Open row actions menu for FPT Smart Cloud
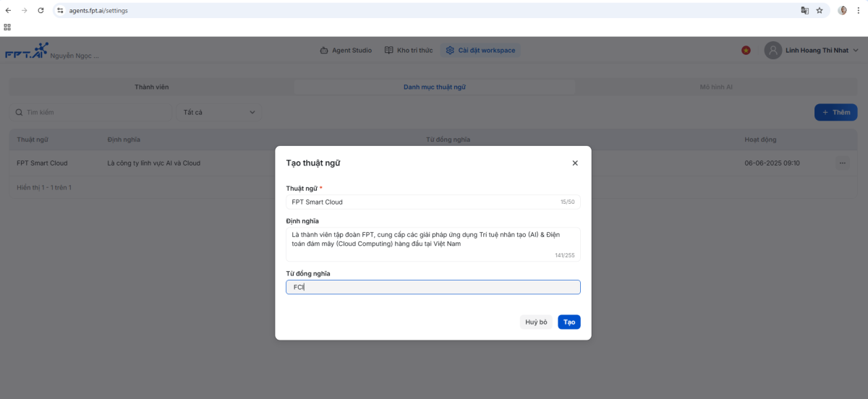The image size is (868, 399). click(x=843, y=163)
